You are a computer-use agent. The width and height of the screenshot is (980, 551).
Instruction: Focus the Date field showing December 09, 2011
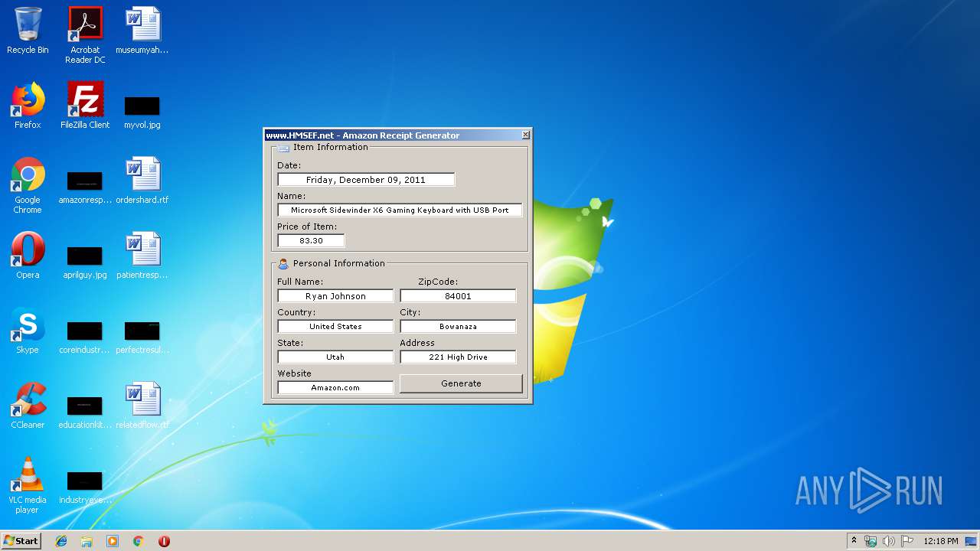point(366,180)
